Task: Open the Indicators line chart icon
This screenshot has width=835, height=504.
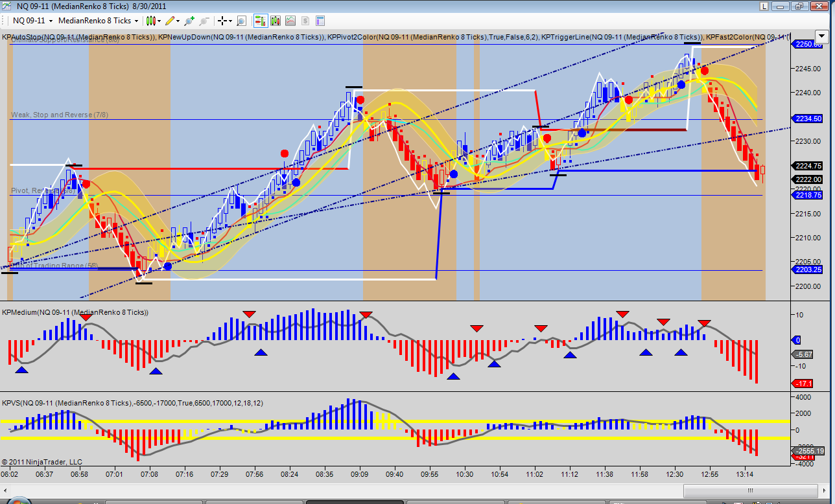Action: [x=289, y=21]
